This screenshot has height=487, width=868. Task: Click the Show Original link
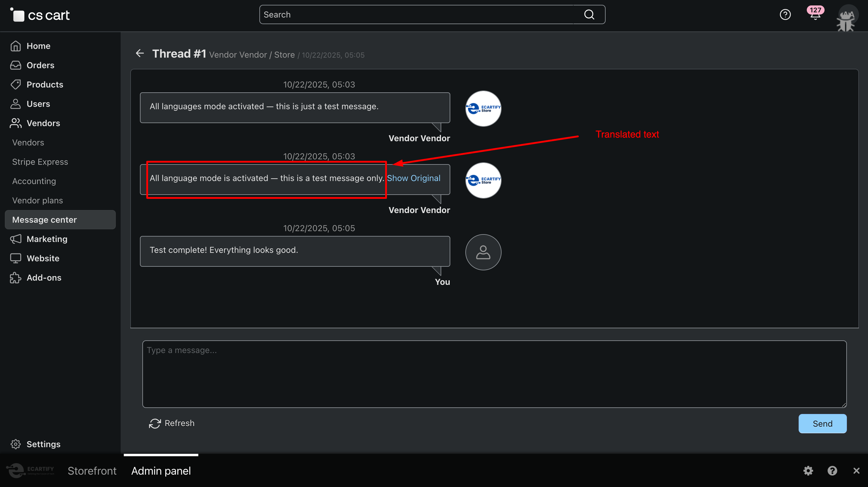coord(413,178)
